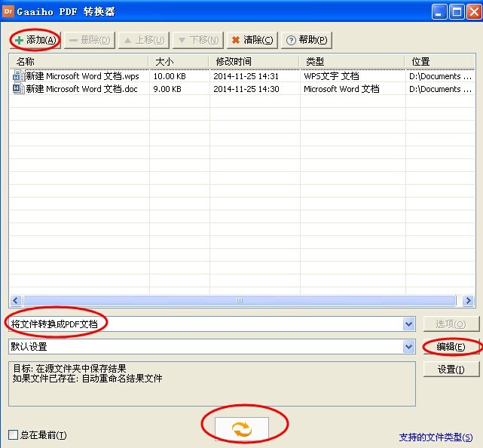The width and height of the screenshot is (483, 448).
Task: Select row 新建 Microsoft Word 文档.wps
Action: pos(242,76)
